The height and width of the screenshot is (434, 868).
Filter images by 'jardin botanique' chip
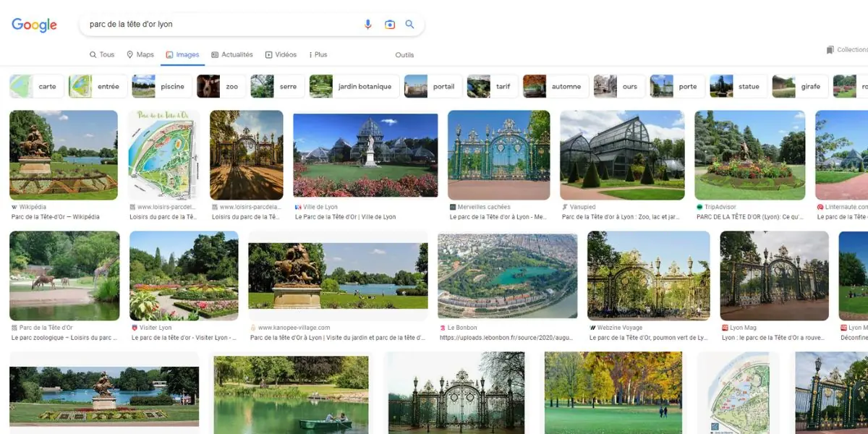[354, 86]
